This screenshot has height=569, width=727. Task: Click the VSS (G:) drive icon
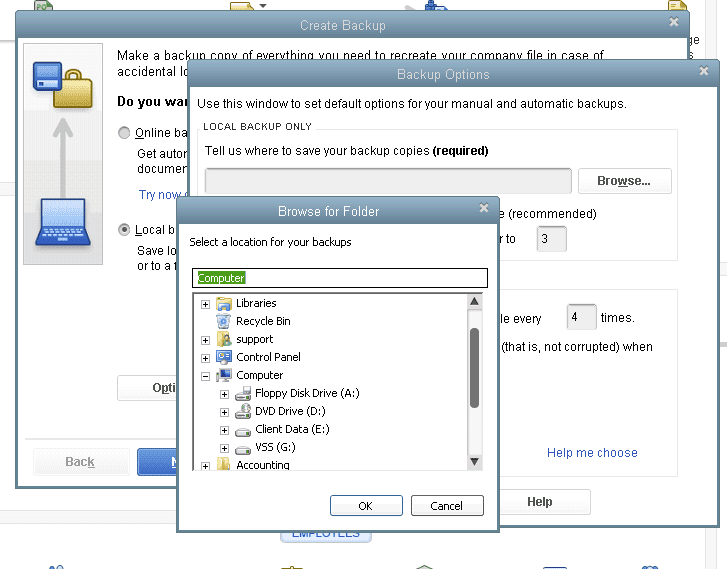pyautogui.click(x=243, y=449)
